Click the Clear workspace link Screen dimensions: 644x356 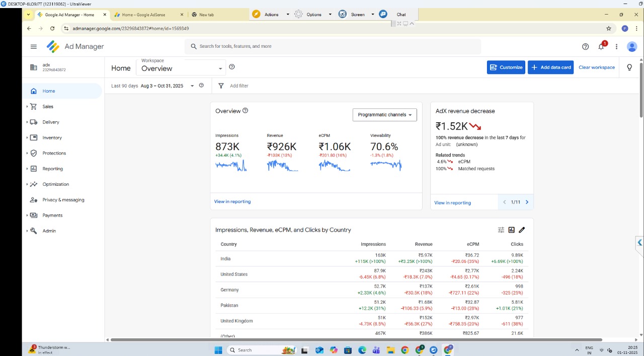[x=596, y=67]
